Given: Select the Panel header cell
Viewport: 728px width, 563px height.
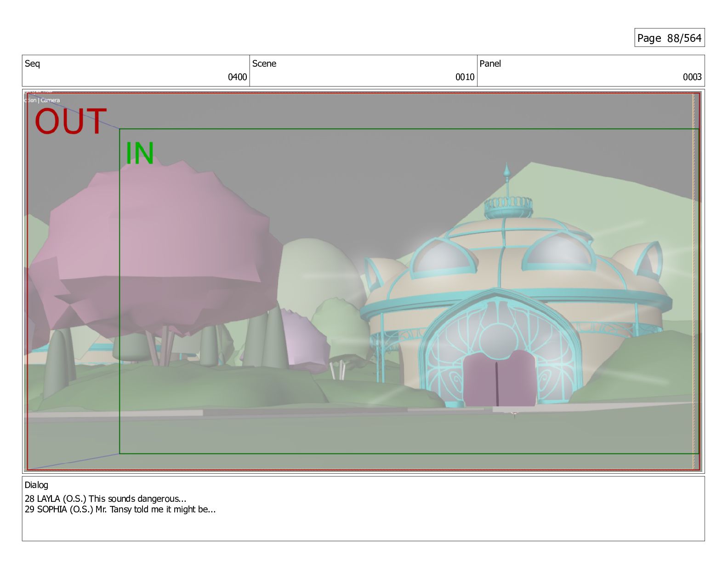Looking at the screenshot, I should (490, 63).
